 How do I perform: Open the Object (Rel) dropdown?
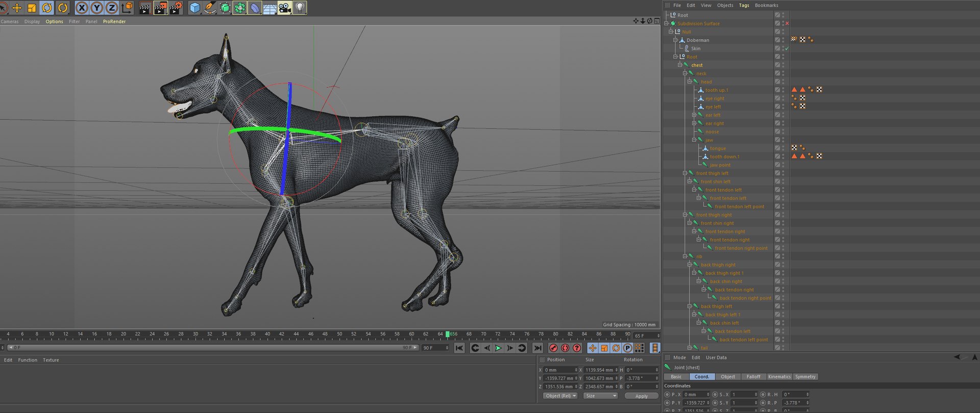pos(560,396)
